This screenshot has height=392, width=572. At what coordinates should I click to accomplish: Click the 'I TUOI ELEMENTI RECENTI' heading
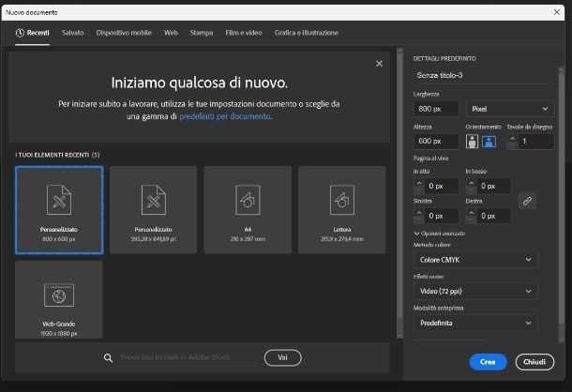57,155
